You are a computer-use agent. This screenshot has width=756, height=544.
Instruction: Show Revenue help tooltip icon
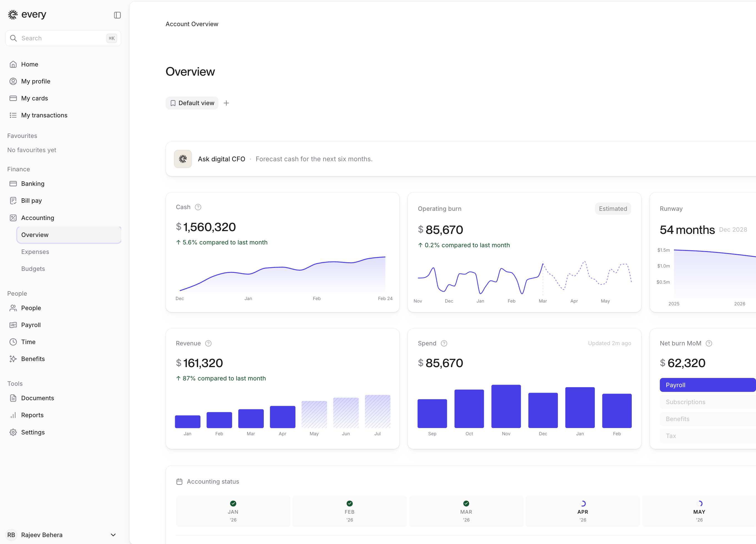click(x=208, y=343)
